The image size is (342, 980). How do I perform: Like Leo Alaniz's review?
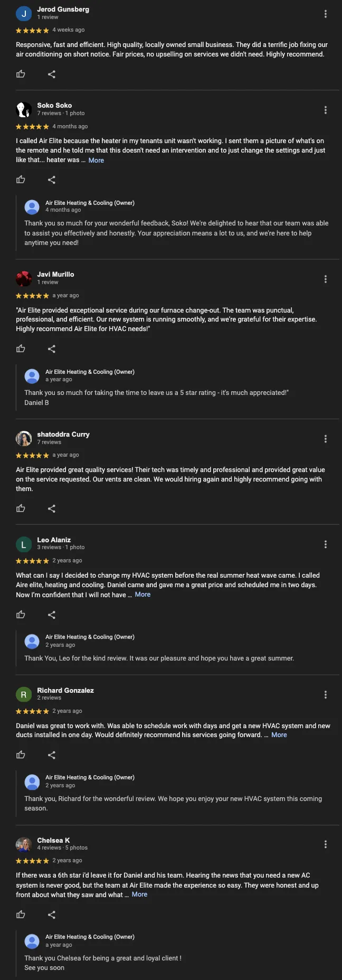21,615
